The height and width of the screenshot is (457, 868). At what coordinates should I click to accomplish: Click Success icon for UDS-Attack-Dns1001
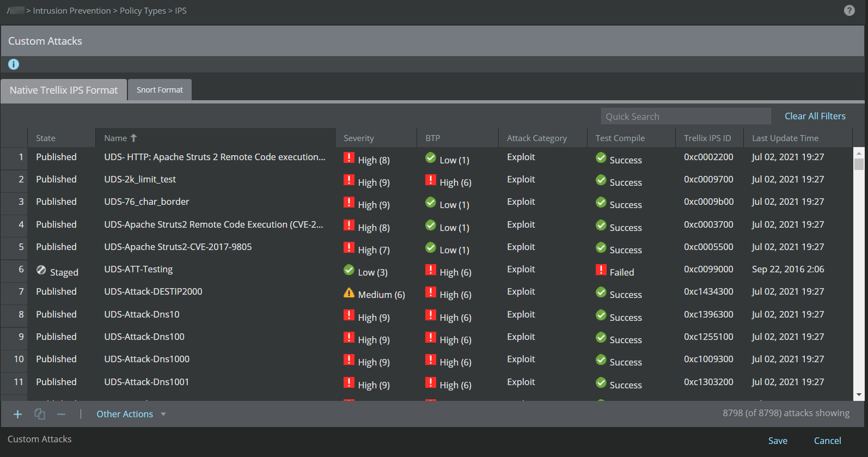[601, 382]
